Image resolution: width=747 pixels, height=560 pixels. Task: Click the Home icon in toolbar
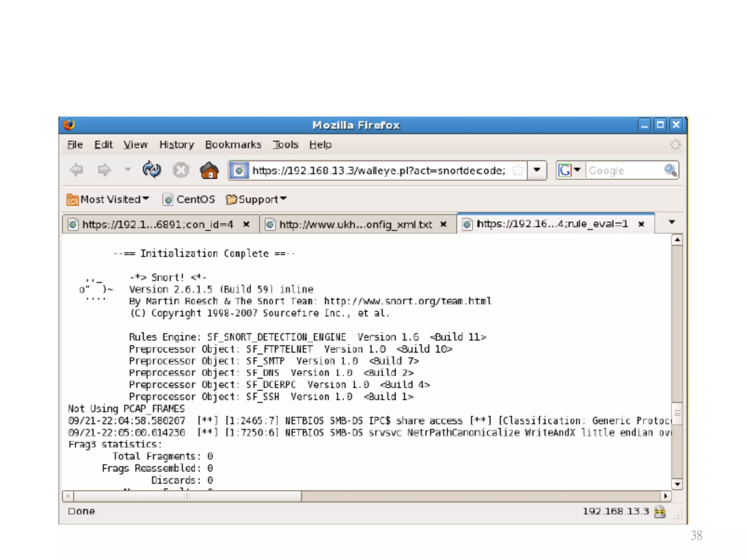tap(209, 170)
